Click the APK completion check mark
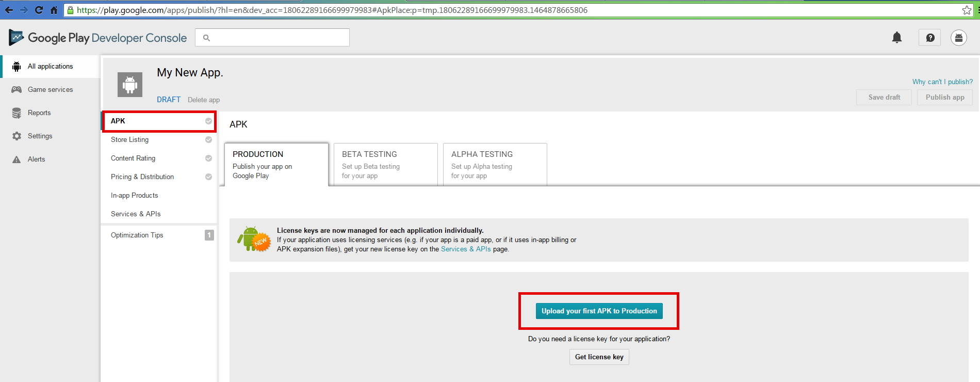Viewport: 980px width, 382px height. [x=208, y=121]
